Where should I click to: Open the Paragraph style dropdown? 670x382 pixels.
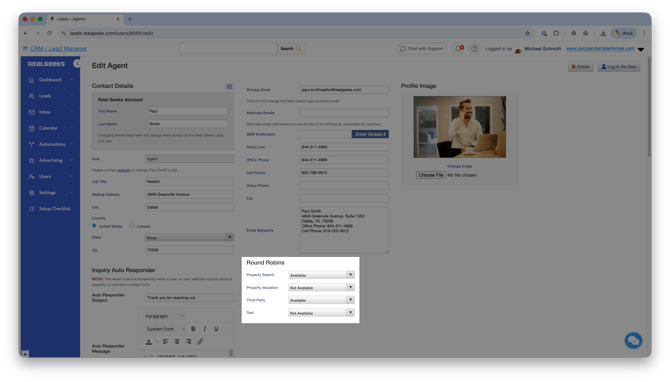[165, 316]
